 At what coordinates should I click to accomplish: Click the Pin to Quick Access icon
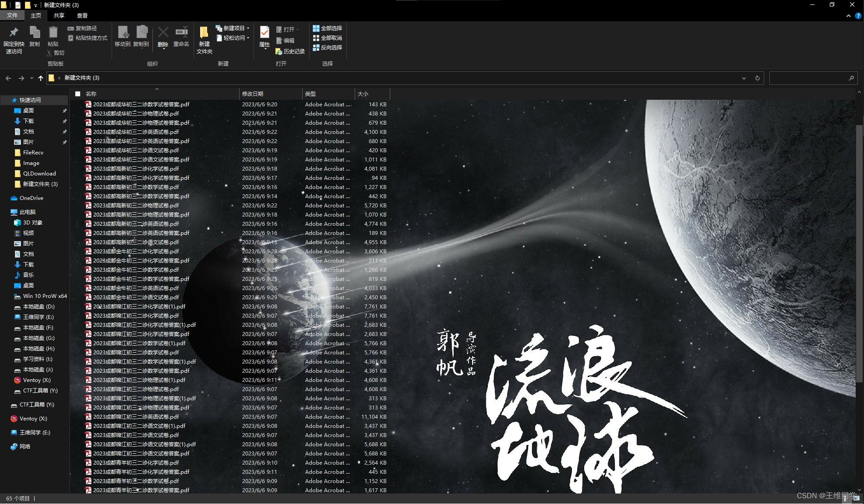click(x=14, y=33)
